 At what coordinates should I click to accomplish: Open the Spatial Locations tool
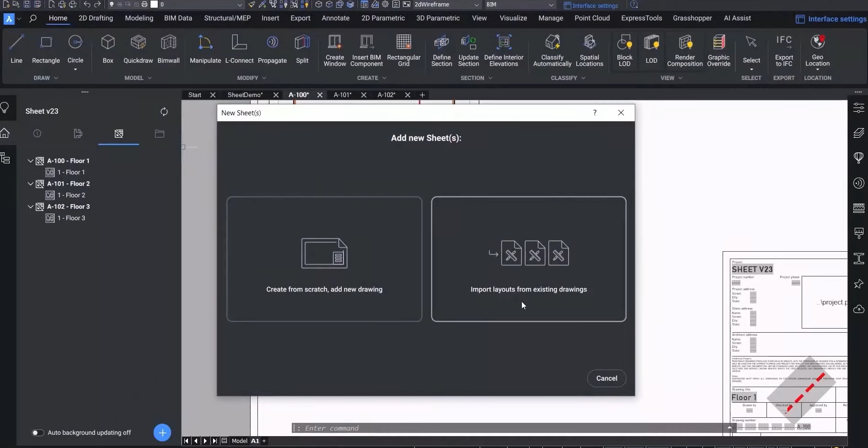pyautogui.click(x=589, y=50)
